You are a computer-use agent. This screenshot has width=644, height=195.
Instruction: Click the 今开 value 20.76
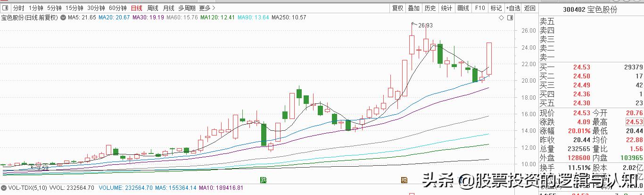[x=634, y=113]
